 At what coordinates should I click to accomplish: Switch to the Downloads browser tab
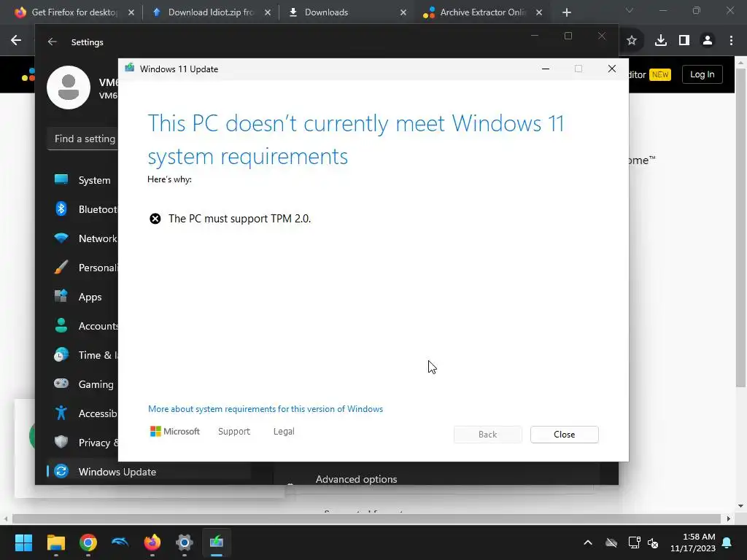coord(347,12)
